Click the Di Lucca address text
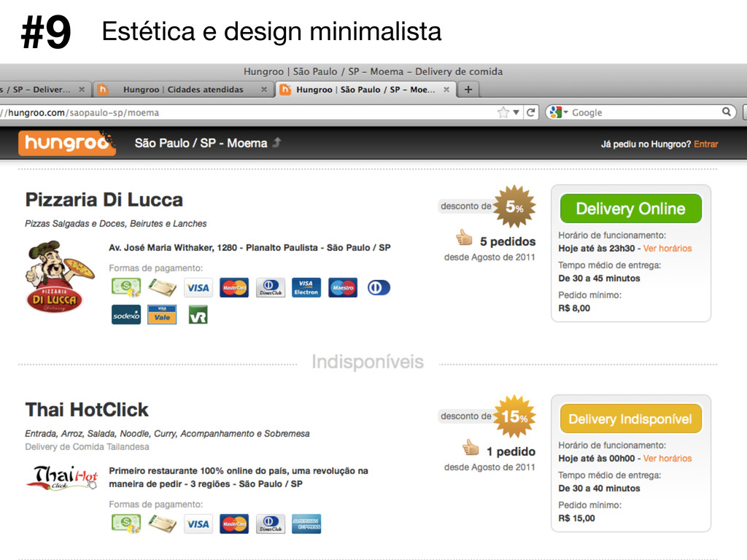This screenshot has height=560, width=747. click(x=249, y=248)
